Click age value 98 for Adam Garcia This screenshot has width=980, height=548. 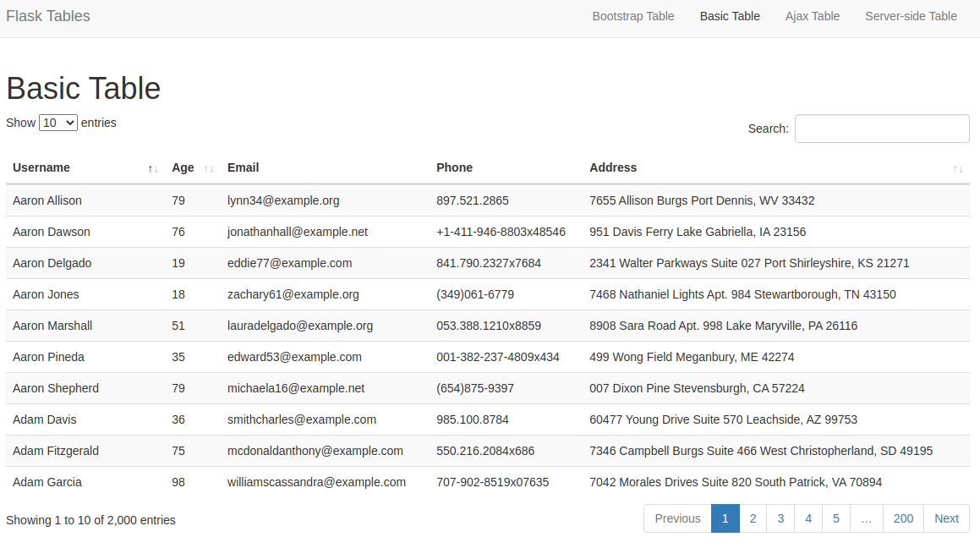[x=178, y=482]
